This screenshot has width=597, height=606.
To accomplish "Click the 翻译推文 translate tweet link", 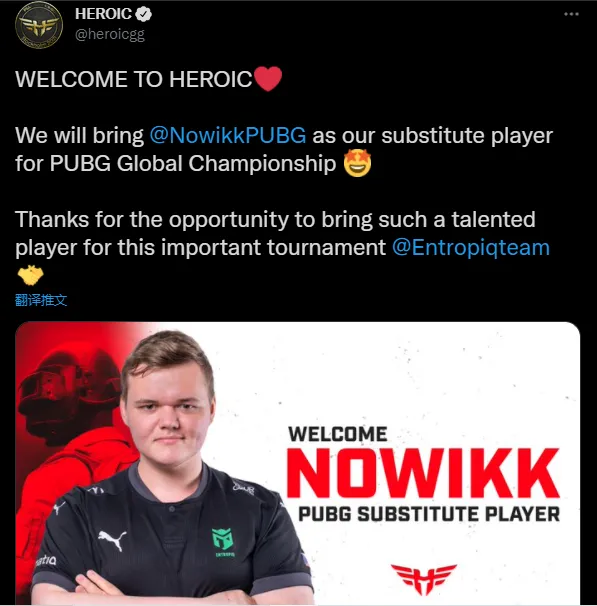I will 41,300.
